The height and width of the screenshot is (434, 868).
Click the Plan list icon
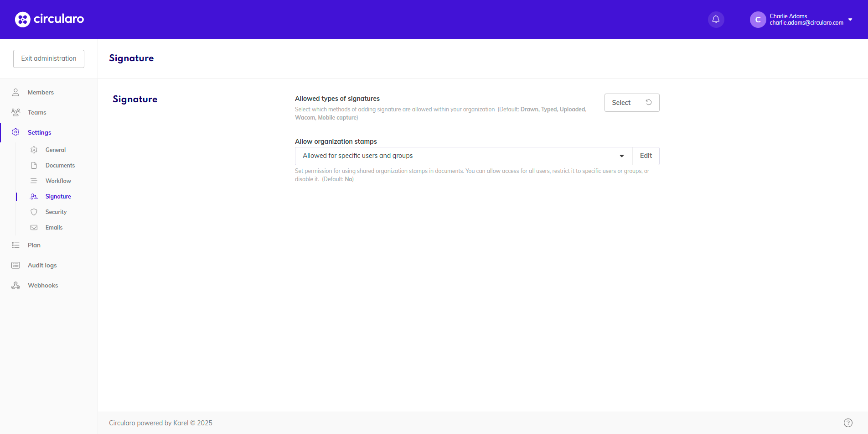point(15,245)
